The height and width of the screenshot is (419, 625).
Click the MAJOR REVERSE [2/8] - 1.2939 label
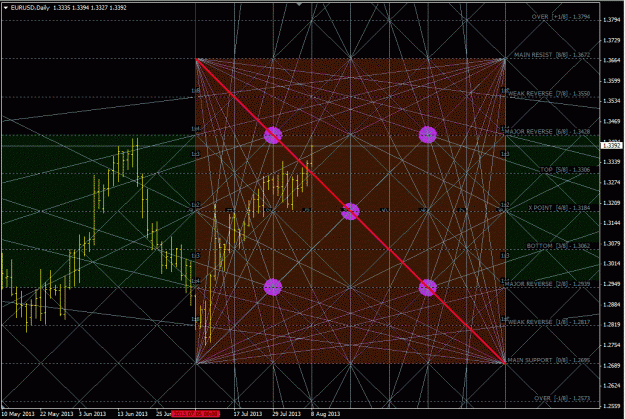tap(547, 284)
